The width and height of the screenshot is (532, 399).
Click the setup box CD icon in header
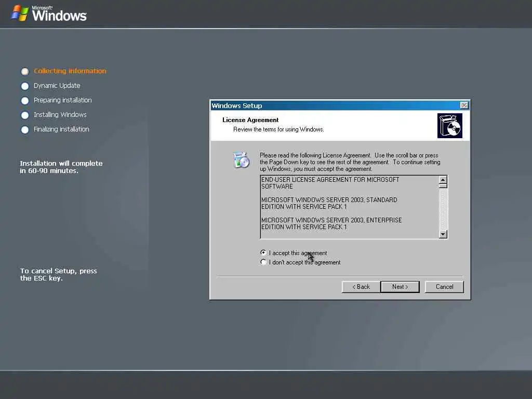[x=450, y=126]
